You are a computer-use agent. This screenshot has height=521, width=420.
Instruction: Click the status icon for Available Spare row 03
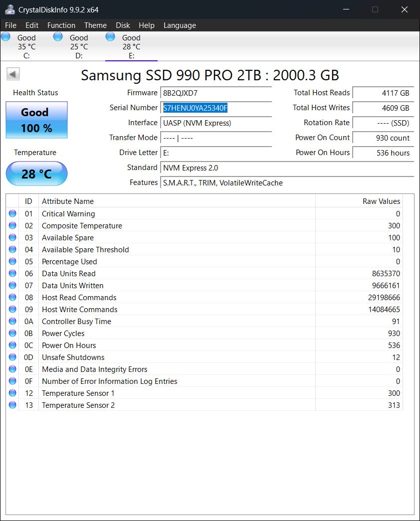pyautogui.click(x=12, y=237)
